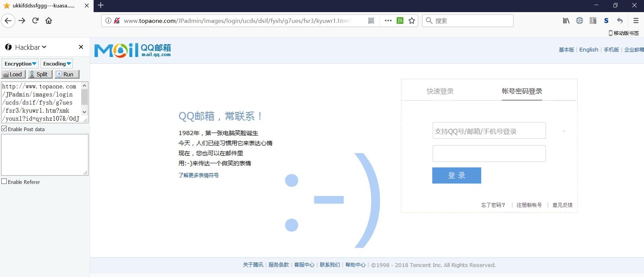Click the globe toolbar icon
Image resolution: width=644 pixels, height=277 pixels.
[580, 21]
